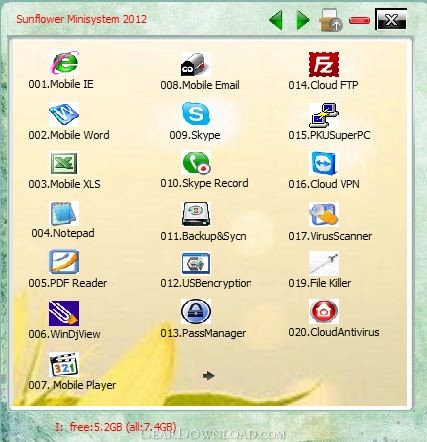
Task: Click the '014.Cloud FTP' label
Action: pos(323,85)
